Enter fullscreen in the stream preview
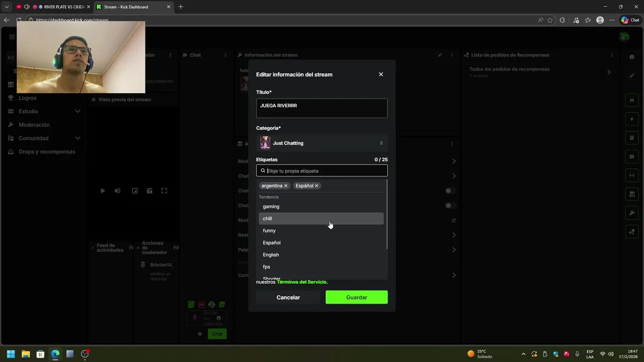This screenshot has height=362, width=644. 164,191
